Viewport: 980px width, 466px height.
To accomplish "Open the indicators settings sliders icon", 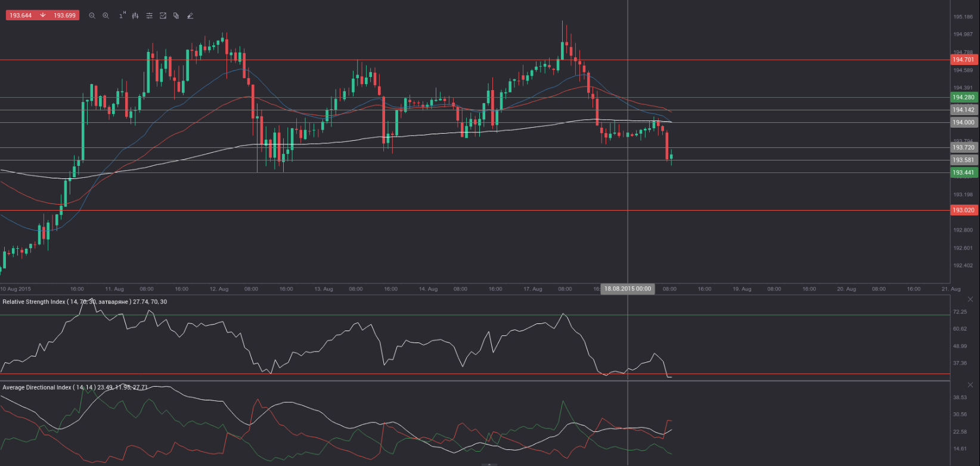I will pos(149,16).
